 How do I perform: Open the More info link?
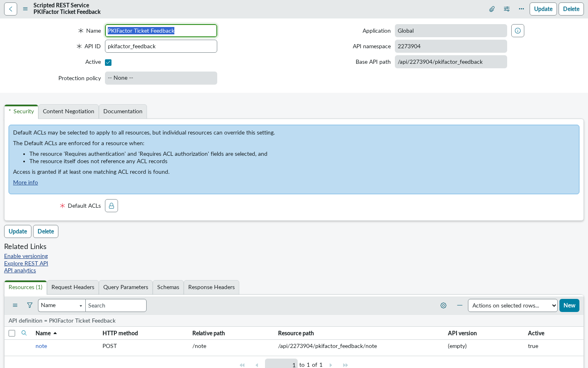[25, 182]
